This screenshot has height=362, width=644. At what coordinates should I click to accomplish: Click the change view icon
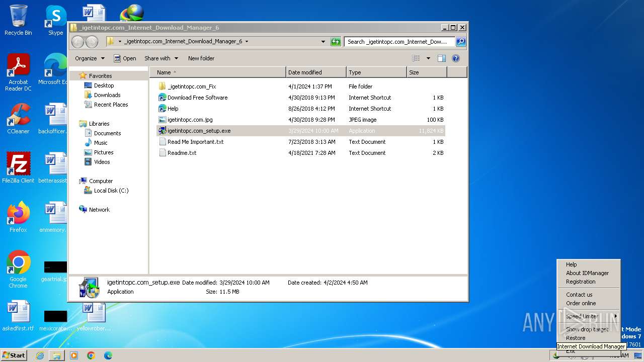pos(416,58)
